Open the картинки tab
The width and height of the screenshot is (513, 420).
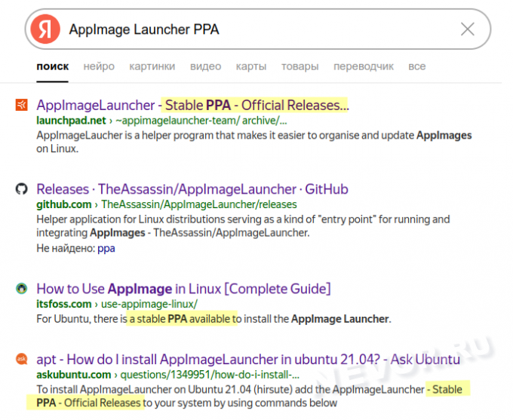[x=152, y=66]
